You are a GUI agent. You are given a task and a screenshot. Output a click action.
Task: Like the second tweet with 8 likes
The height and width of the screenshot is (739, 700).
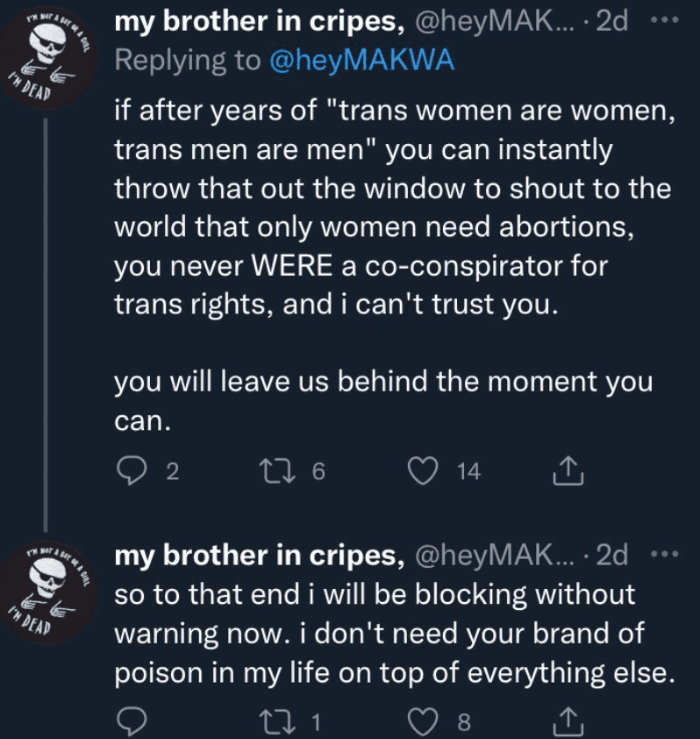423,721
